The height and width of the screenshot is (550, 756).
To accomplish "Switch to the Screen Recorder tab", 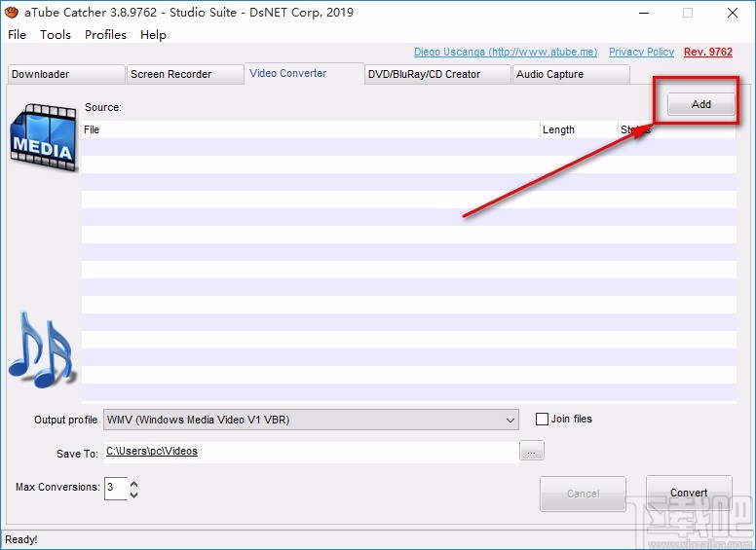I will click(185, 74).
